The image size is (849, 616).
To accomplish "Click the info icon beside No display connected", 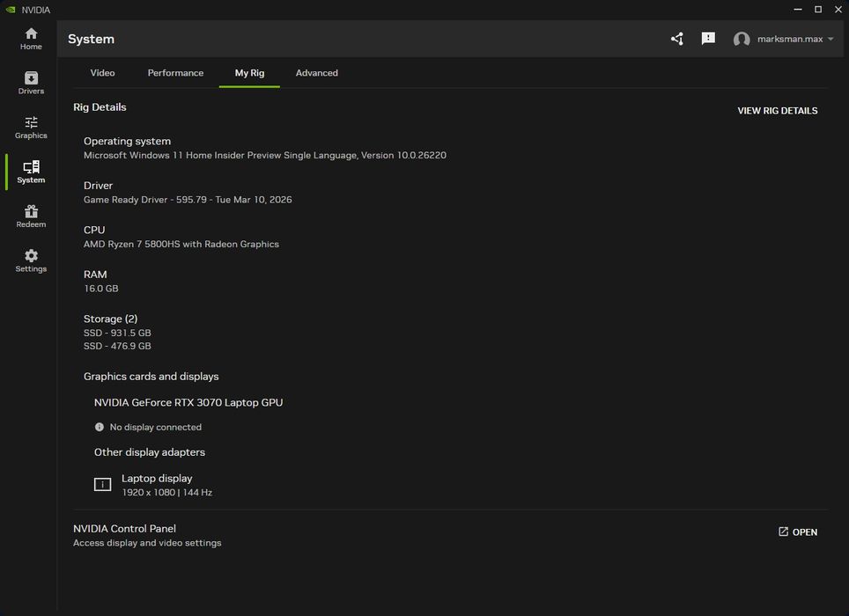I will (x=100, y=427).
